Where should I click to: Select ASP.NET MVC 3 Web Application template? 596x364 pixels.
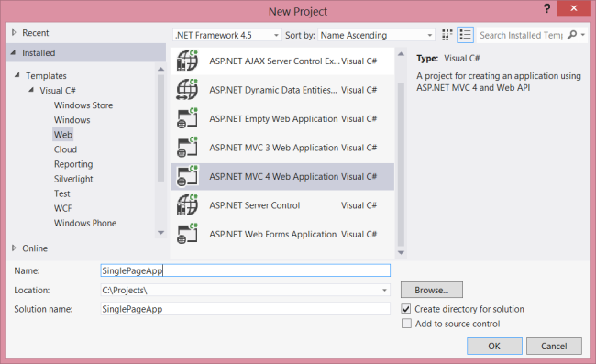point(282,148)
